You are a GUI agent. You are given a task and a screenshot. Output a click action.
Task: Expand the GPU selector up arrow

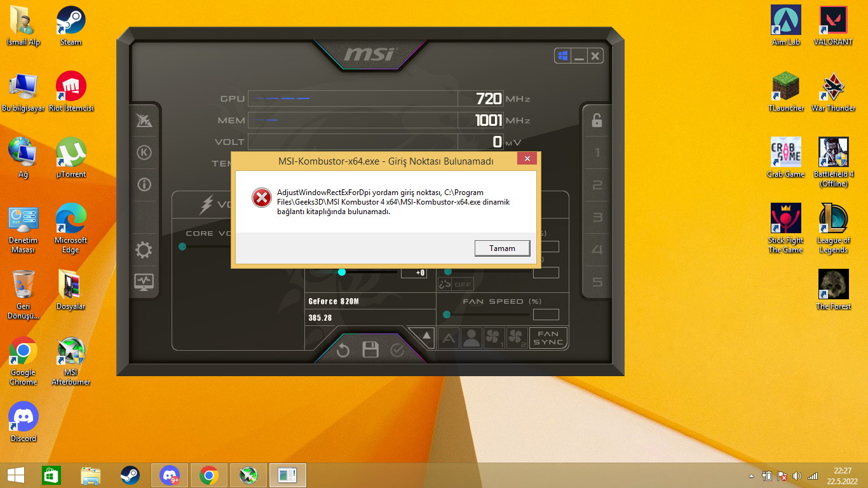426,335
